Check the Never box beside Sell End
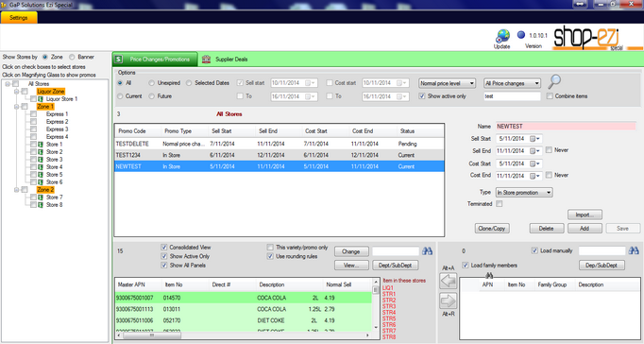Image resolution: width=644 pixels, height=344 pixels. coord(549,150)
